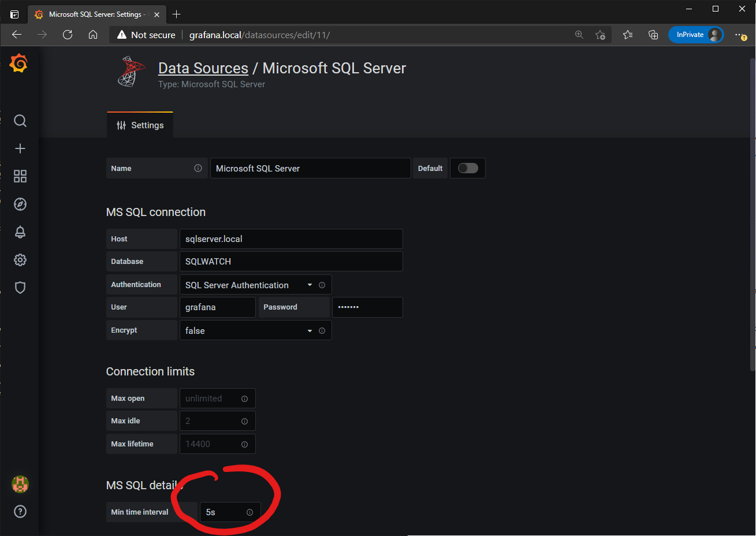Screen dimensions: 756x536
Task: Add this page to favorites star
Action: pos(601,35)
